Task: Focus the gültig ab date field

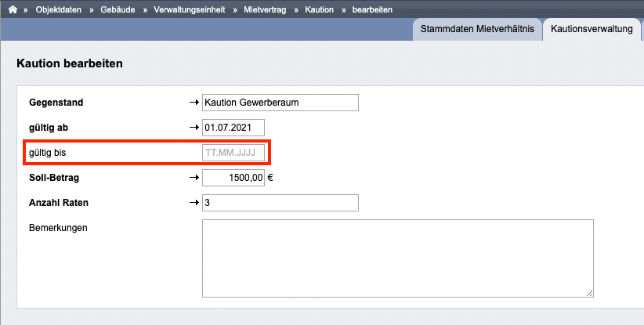Action: click(x=233, y=128)
